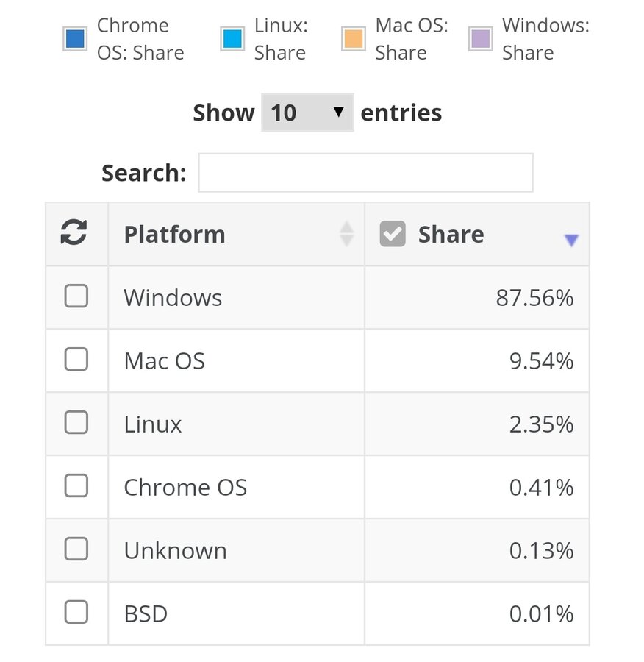The width and height of the screenshot is (644, 662).
Task: Enable the Chrome OS row checkbox
Action: (76, 486)
